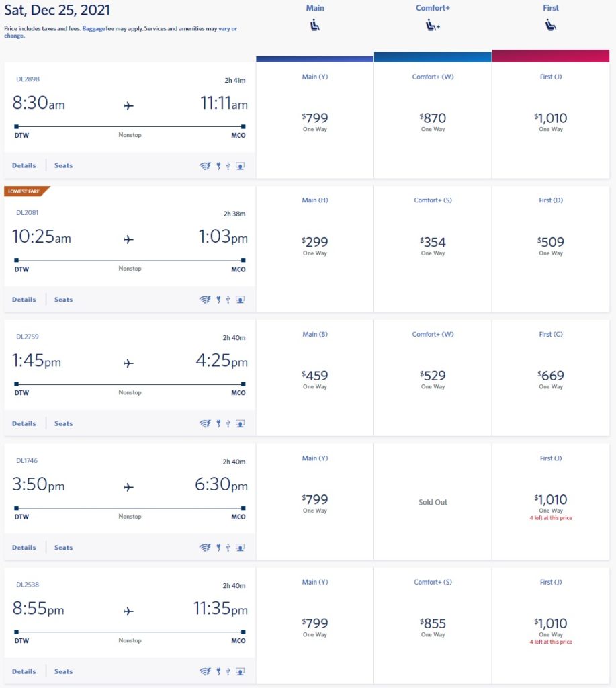This screenshot has width=616, height=688.
Task: Open the Baggage fee link
Action: click(93, 29)
